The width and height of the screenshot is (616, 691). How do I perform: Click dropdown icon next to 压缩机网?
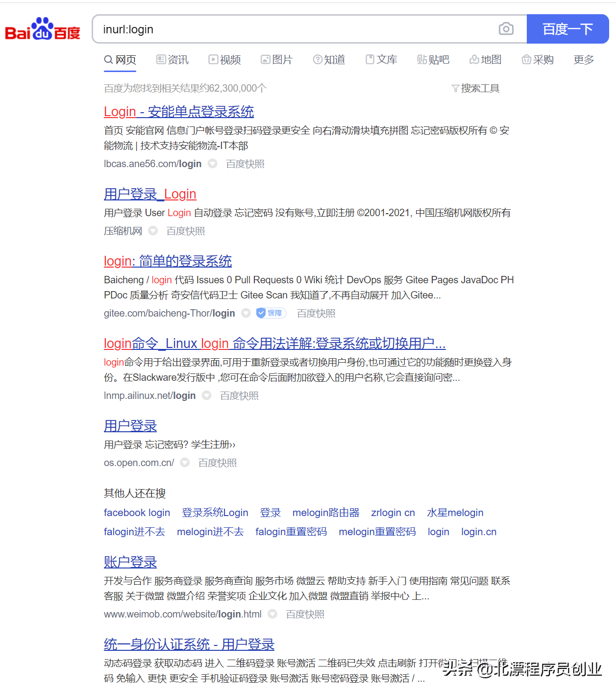[153, 231]
